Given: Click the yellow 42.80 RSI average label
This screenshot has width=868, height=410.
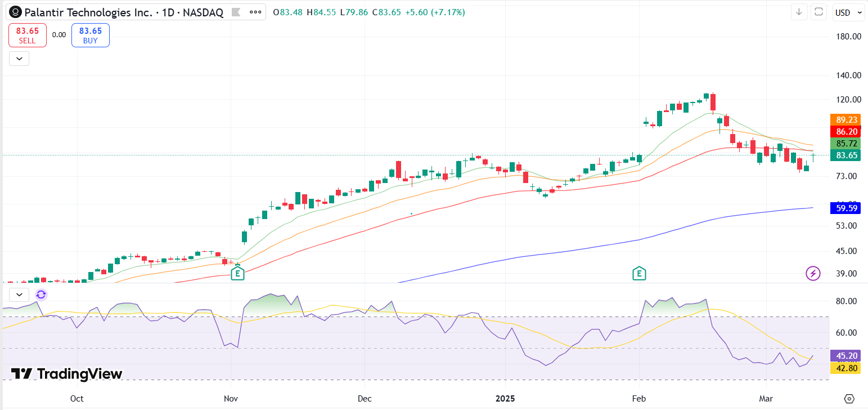Looking at the screenshot, I should point(847,368).
